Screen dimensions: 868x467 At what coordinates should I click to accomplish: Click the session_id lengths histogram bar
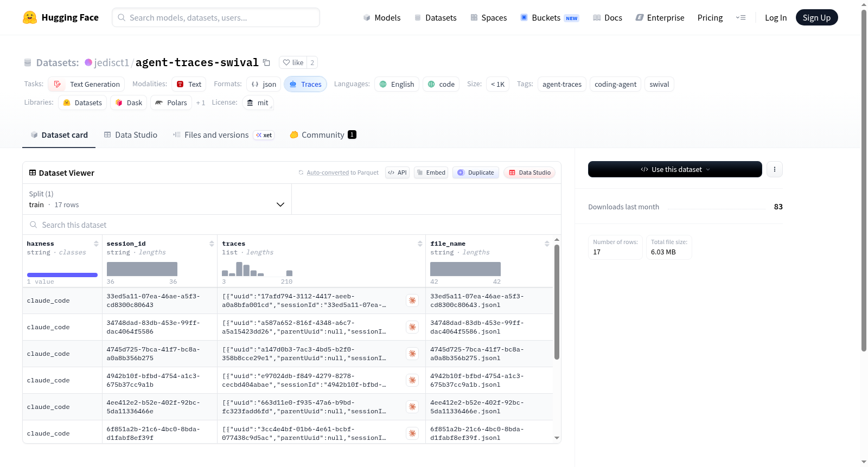[x=142, y=269]
